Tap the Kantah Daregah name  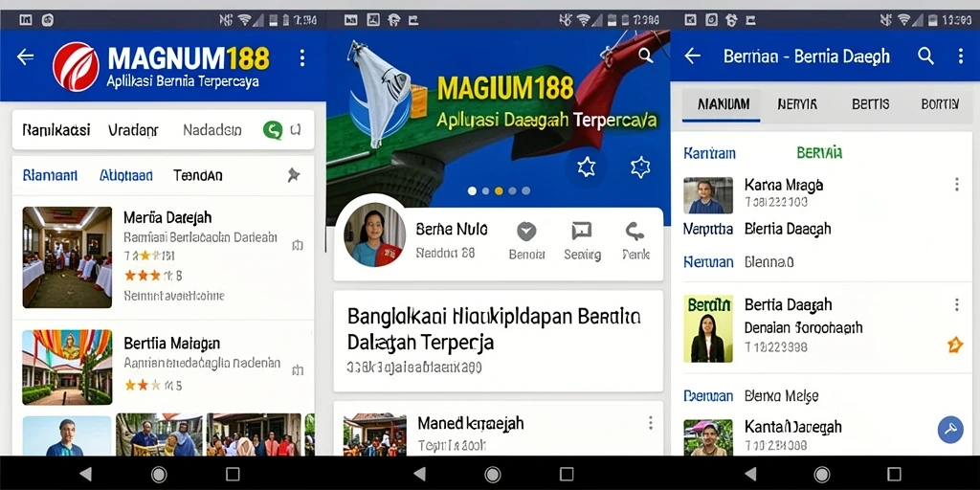click(793, 427)
